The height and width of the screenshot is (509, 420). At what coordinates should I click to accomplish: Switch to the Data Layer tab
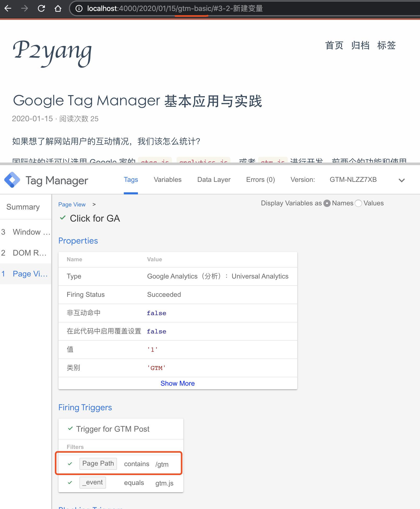pyautogui.click(x=214, y=180)
